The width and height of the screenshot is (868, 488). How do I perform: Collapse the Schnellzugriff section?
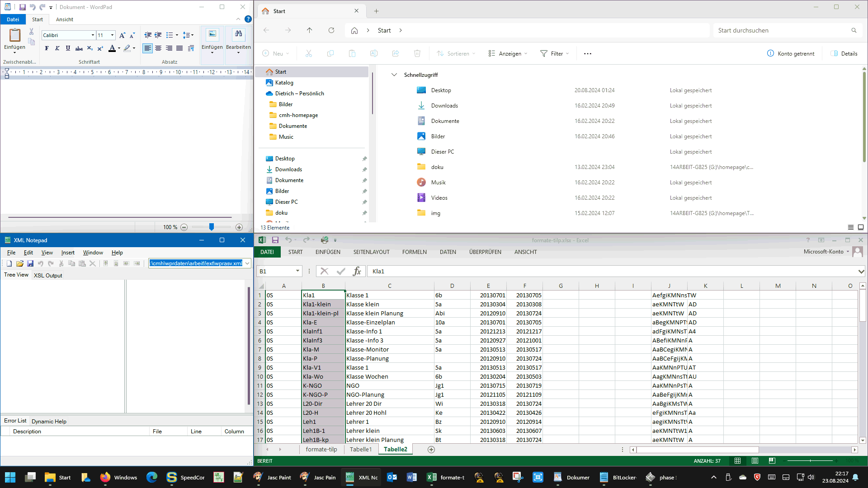click(x=394, y=75)
